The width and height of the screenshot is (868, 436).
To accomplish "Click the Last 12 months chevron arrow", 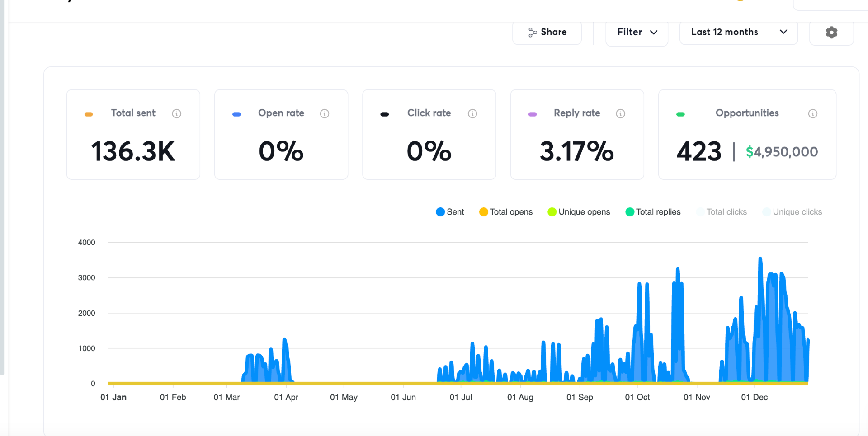I will point(783,32).
